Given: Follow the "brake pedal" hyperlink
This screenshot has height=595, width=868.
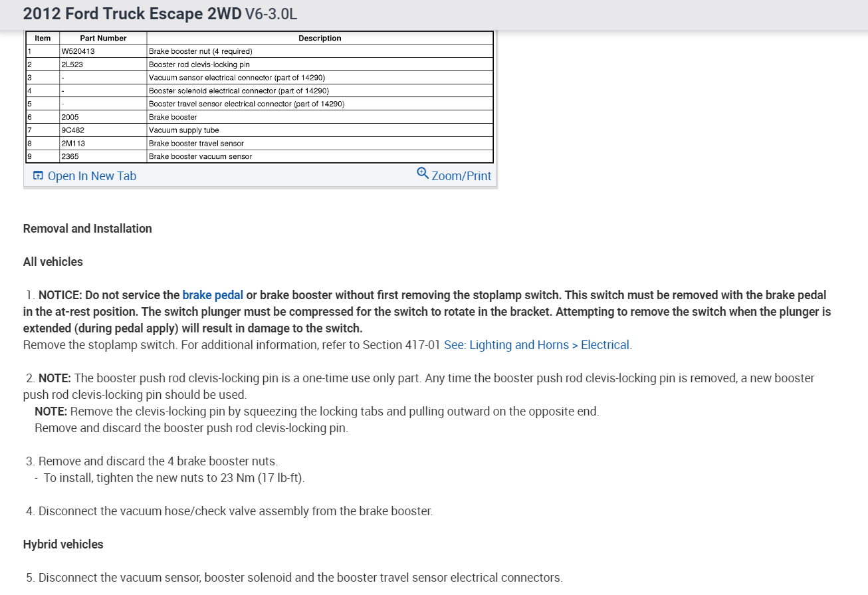Looking at the screenshot, I should point(213,295).
